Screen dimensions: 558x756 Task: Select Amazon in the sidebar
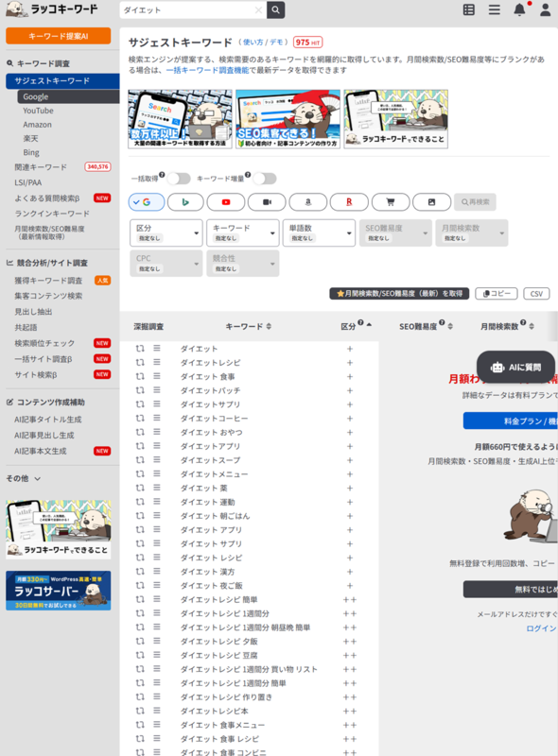click(x=37, y=125)
